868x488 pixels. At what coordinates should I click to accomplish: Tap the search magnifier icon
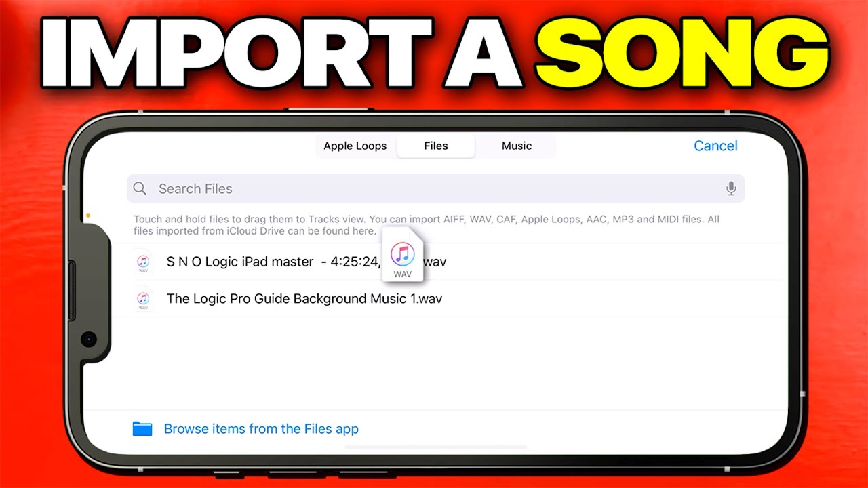click(140, 188)
